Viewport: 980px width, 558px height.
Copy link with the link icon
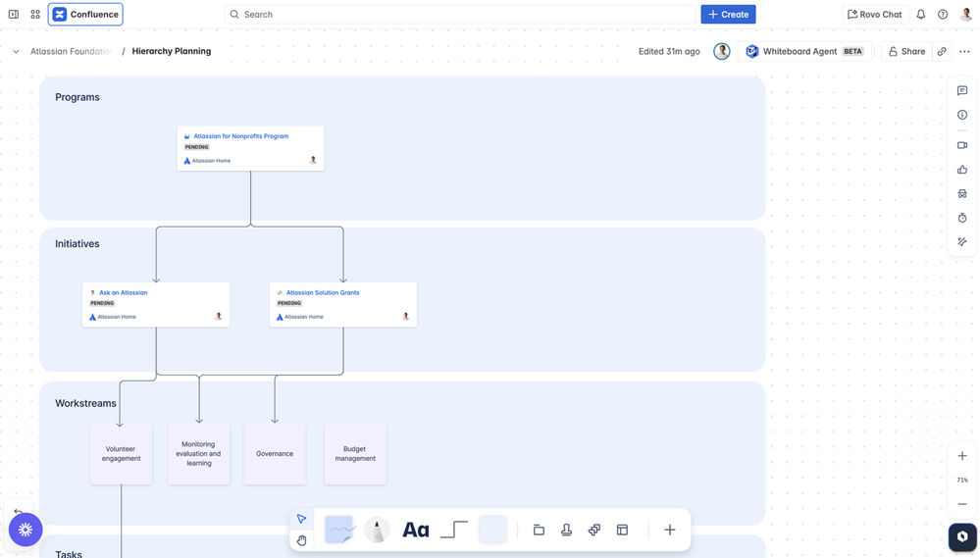click(941, 51)
